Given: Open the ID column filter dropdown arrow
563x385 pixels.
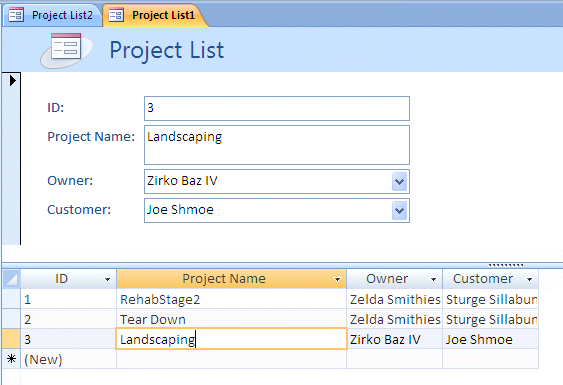Looking at the screenshot, I should click(107, 279).
